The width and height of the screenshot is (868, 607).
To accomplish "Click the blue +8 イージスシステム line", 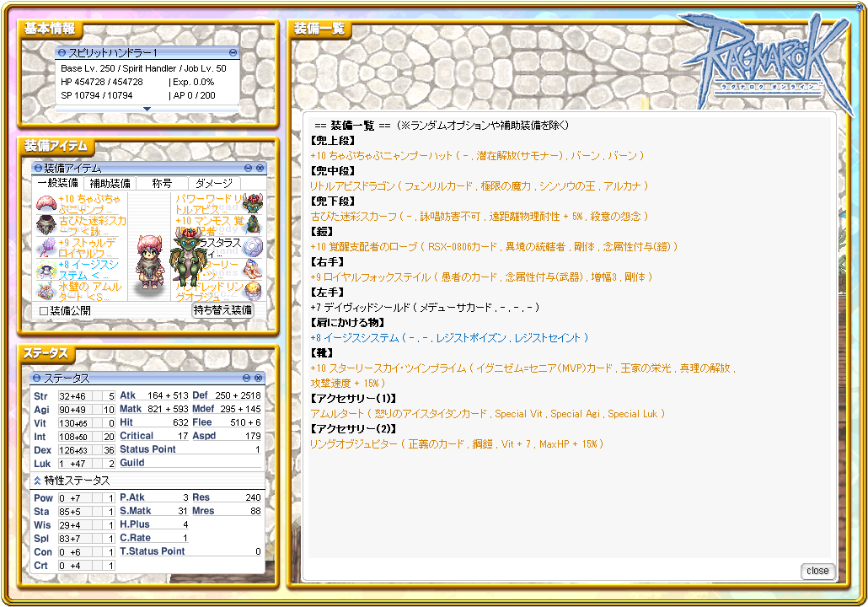I will point(449,338).
